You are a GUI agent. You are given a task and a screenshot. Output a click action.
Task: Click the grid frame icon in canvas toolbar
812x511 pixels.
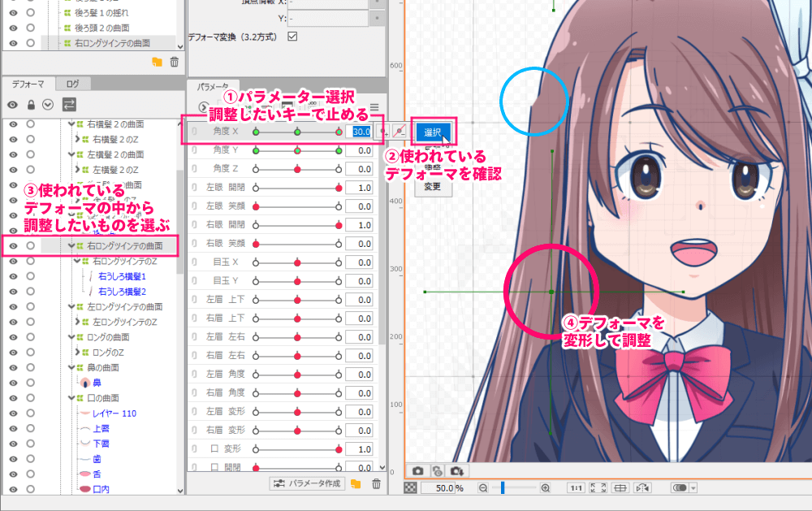coord(620,487)
